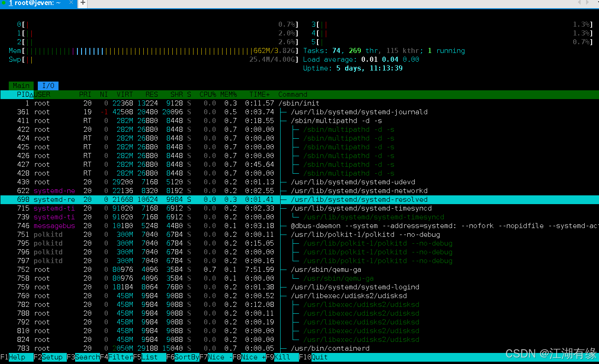Open the new terminal tab plus button
This screenshot has height=364, width=599.
(83, 3)
